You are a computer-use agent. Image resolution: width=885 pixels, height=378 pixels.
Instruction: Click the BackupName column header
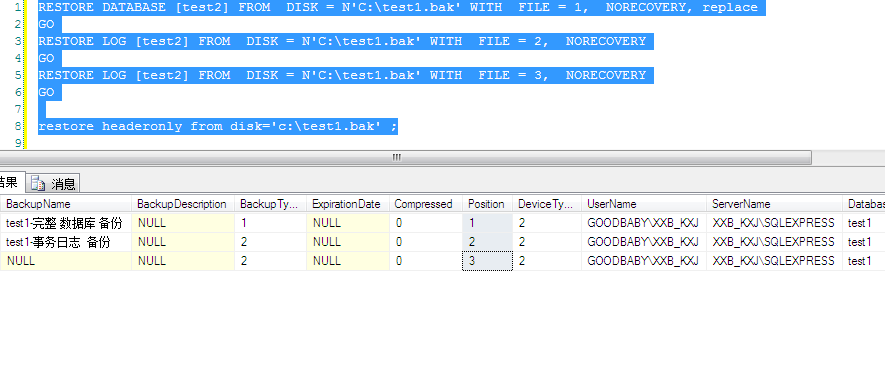click(66, 204)
